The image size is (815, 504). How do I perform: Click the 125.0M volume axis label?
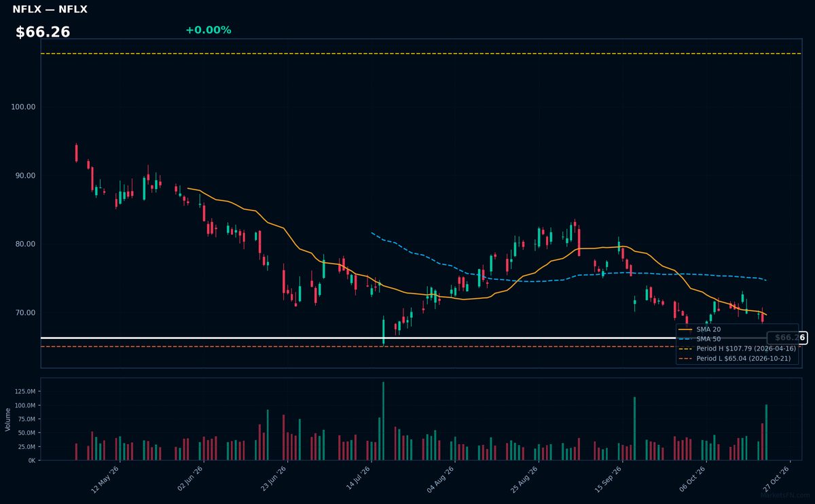[24, 391]
